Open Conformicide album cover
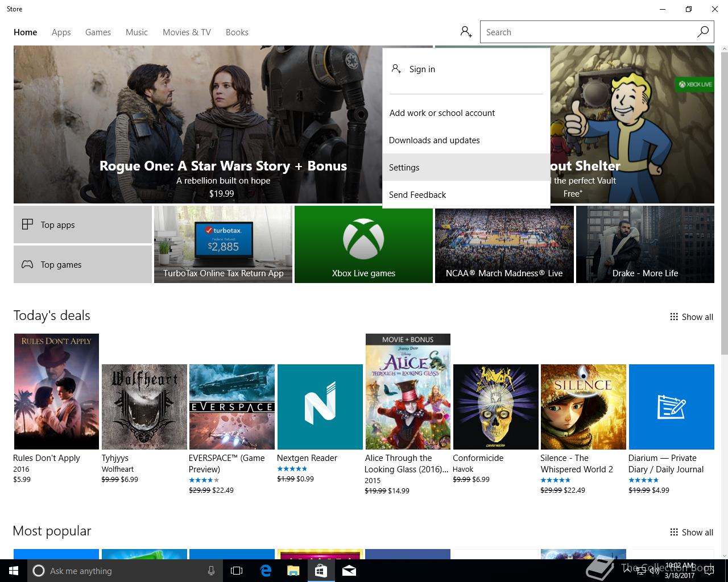 pyautogui.click(x=496, y=407)
